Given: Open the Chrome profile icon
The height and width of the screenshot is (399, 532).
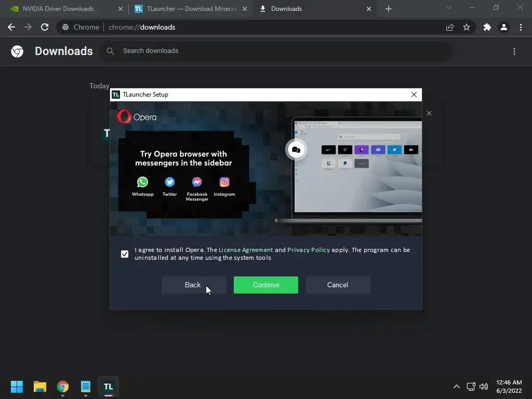Looking at the screenshot, I should (504, 27).
